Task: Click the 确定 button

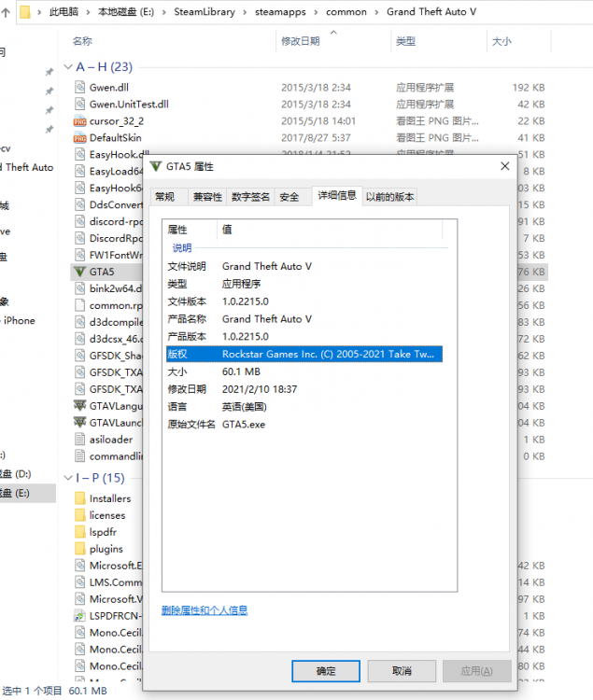Action: [x=326, y=670]
